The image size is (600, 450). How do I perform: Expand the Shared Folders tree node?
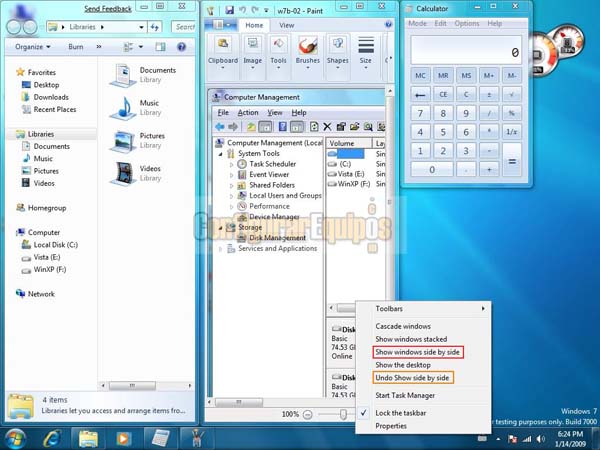click(231, 186)
